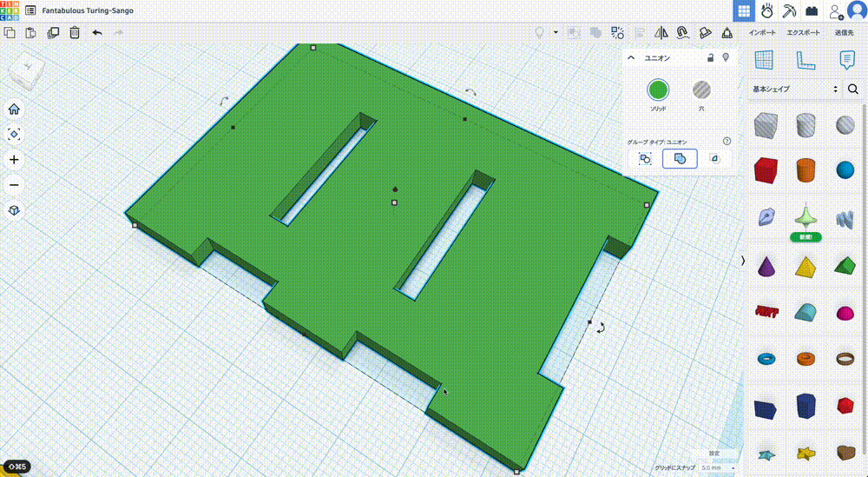Open the Notes tool

point(846,60)
